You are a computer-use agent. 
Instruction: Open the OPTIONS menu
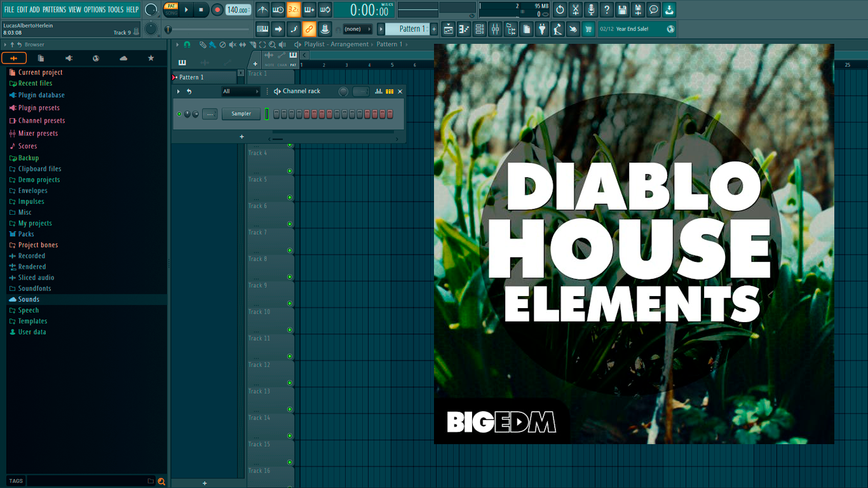[x=95, y=10]
